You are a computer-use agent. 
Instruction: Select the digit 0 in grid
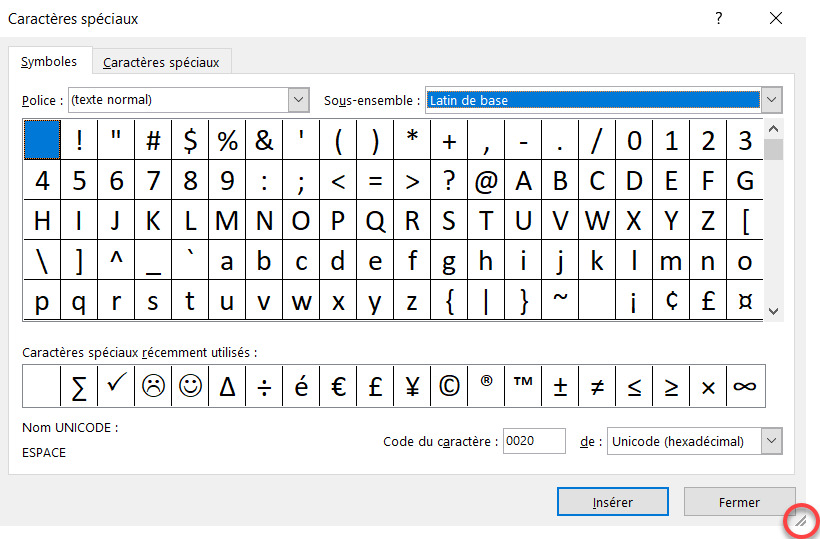[x=634, y=140]
